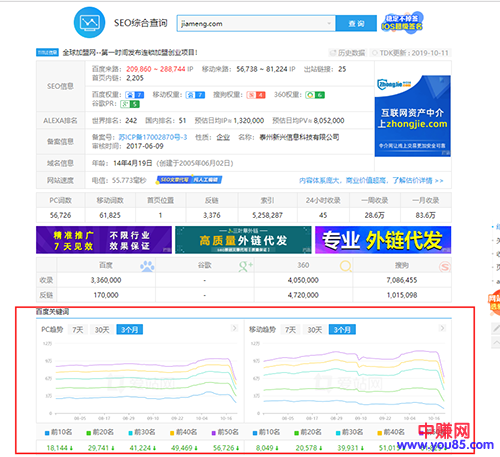Image resolution: width=500 pixels, height=457 pixels.
Task: Select the 7天 tab in 移动趋势
Action: click(291, 330)
